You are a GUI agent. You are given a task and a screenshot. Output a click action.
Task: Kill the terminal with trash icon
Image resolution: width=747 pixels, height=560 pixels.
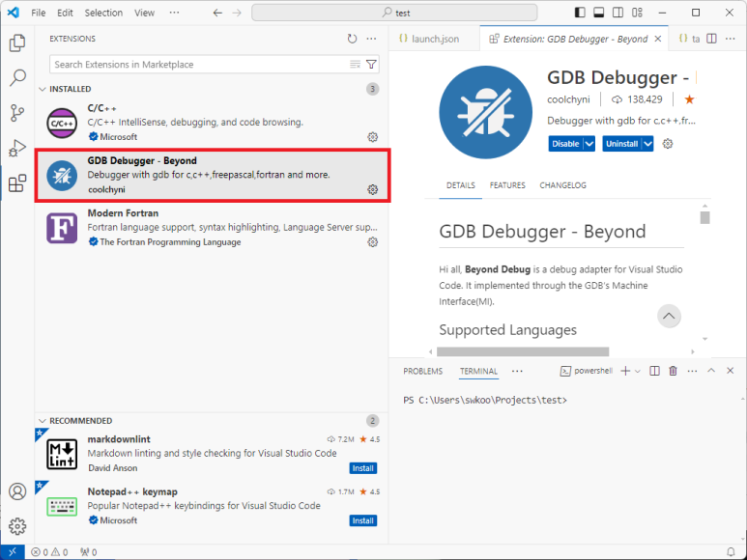[673, 371]
